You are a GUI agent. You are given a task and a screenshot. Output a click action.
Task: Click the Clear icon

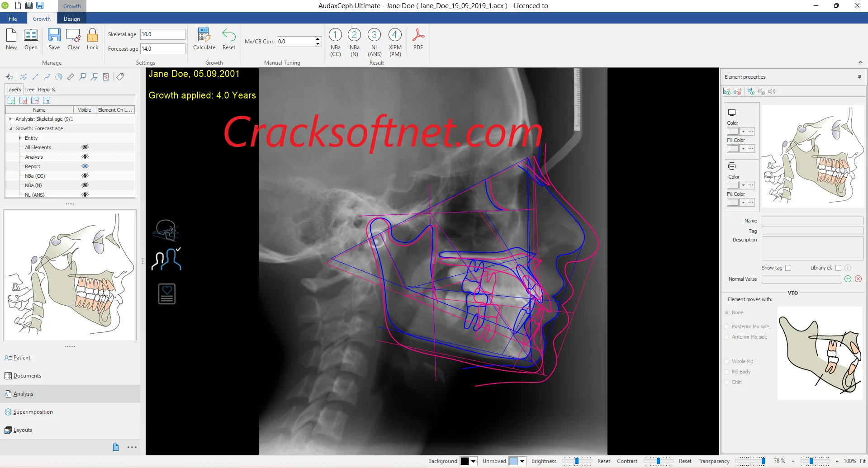(x=73, y=35)
